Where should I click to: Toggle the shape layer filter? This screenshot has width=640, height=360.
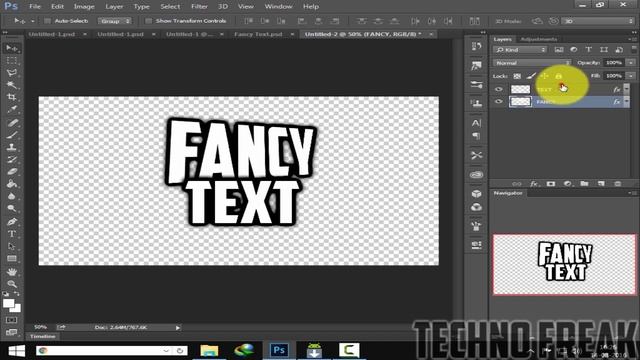coord(604,50)
